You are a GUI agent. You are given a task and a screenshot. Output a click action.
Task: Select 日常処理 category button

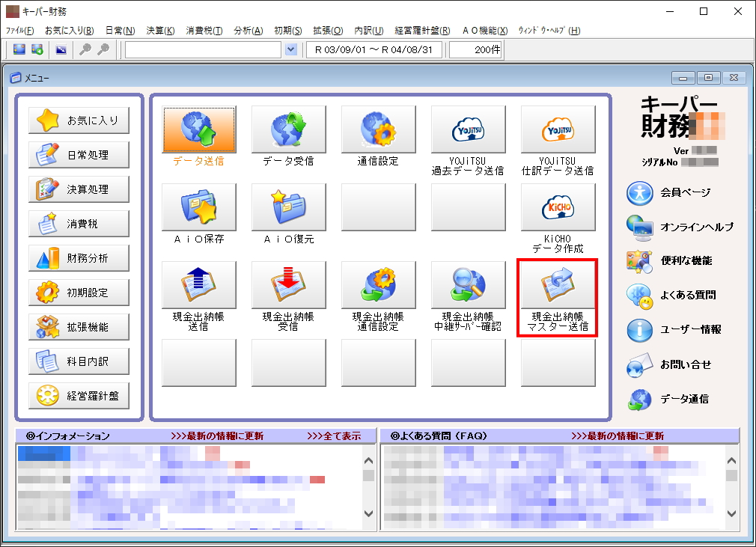[79, 155]
